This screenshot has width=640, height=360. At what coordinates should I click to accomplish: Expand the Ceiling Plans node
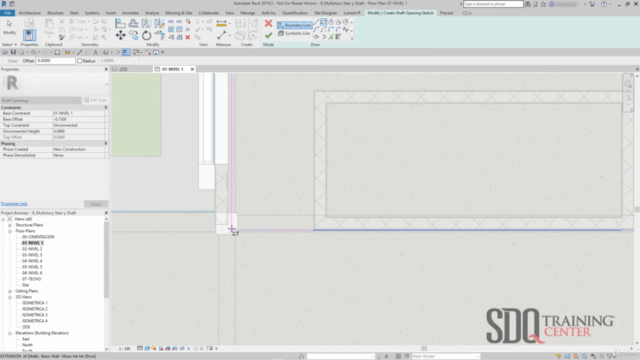click(x=10, y=291)
